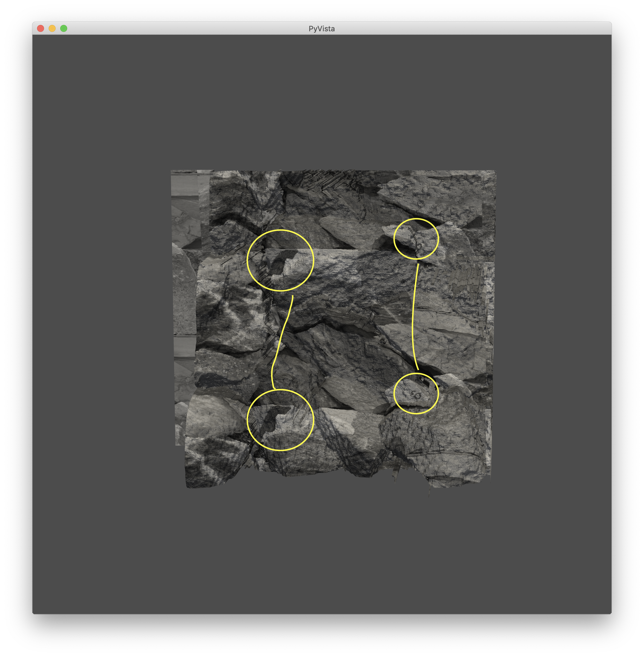The width and height of the screenshot is (644, 657).
Task: Click the empty title bar area right of PyVista
Action: coord(473,28)
